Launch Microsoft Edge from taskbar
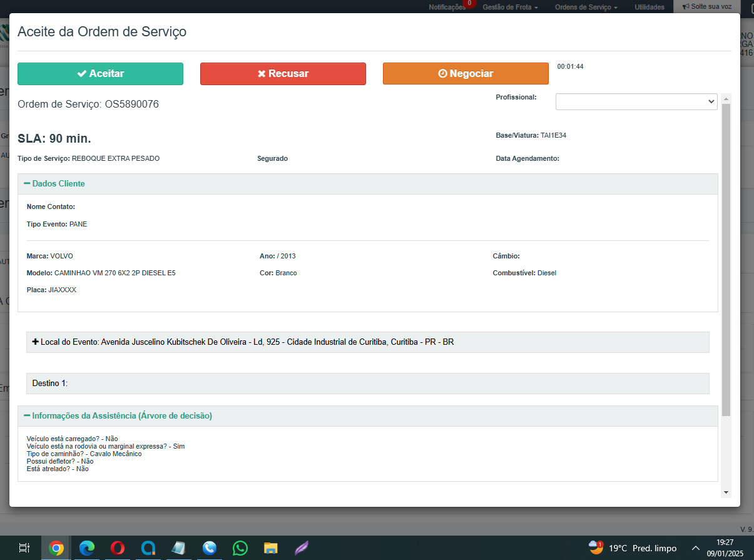 coord(87,548)
